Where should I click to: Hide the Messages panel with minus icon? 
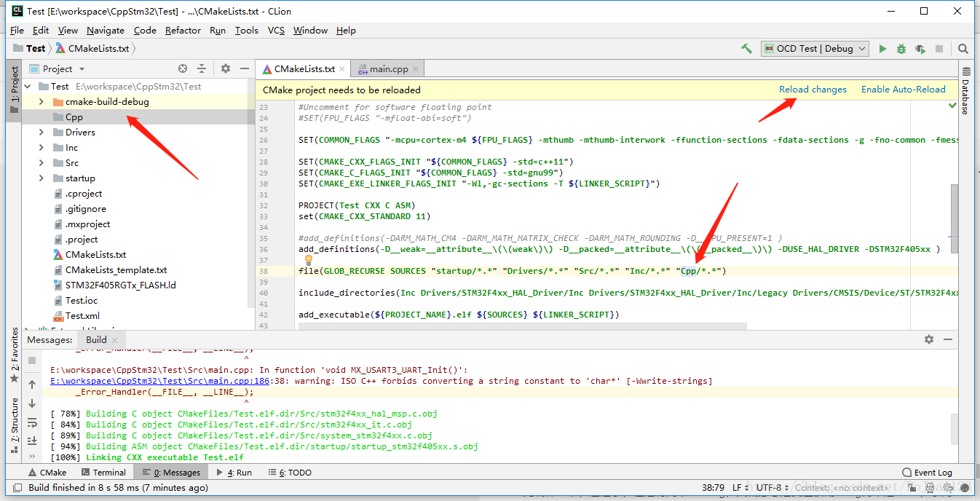pyautogui.click(x=947, y=339)
